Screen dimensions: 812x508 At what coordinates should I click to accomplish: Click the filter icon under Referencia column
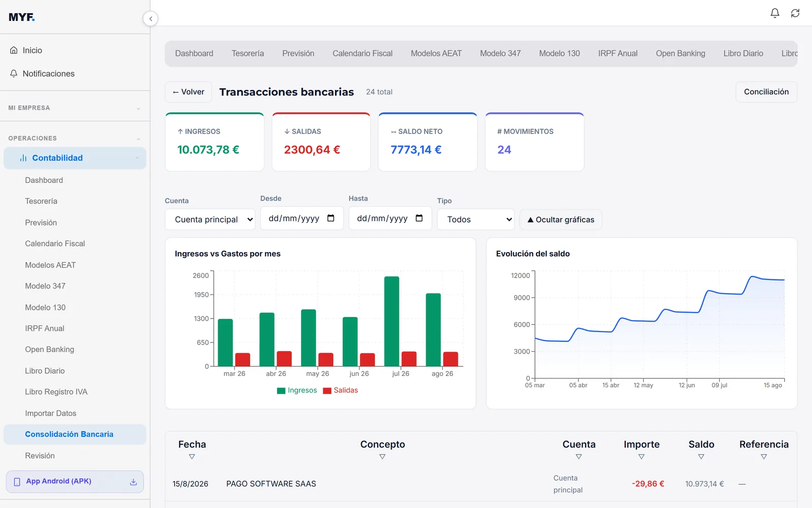(x=764, y=457)
